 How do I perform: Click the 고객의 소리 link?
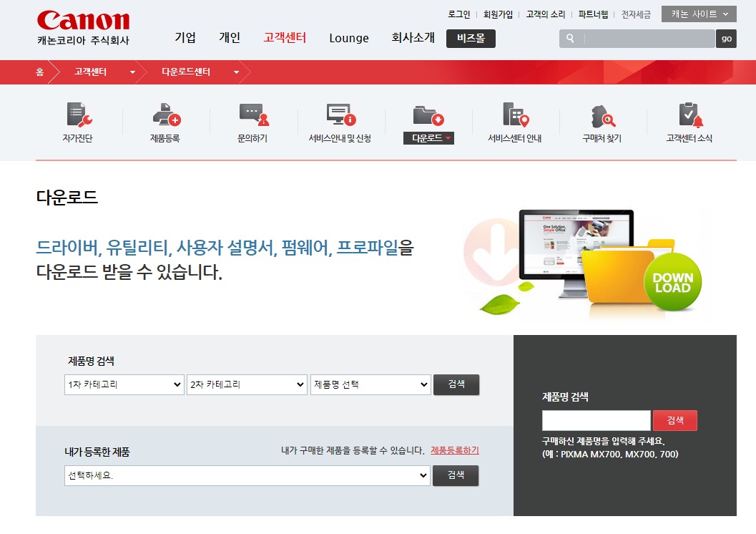(x=545, y=14)
